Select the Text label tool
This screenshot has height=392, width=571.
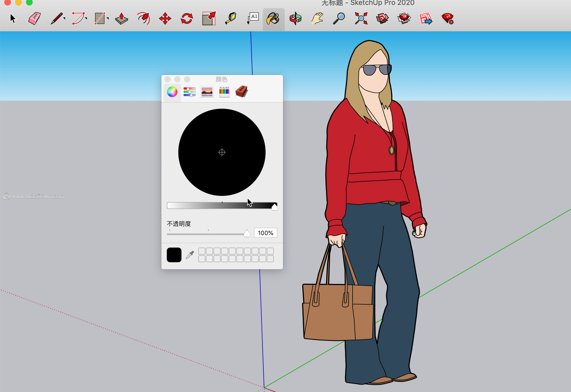click(x=253, y=19)
